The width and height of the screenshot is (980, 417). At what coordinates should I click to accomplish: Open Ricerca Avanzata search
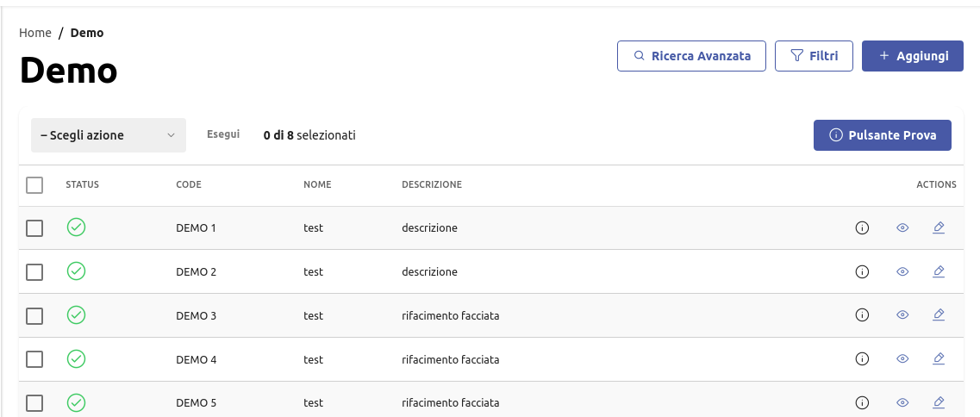coord(691,56)
